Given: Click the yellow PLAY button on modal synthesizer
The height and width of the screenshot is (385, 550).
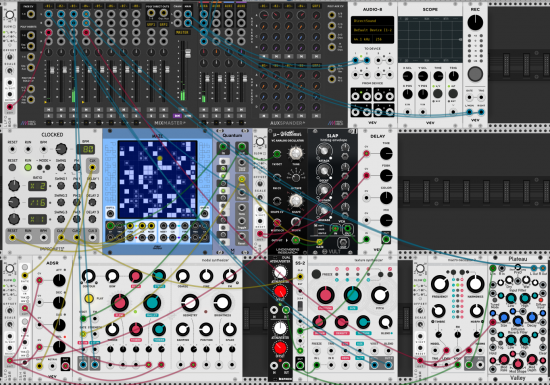Looking at the screenshot, I should (x=89, y=298).
